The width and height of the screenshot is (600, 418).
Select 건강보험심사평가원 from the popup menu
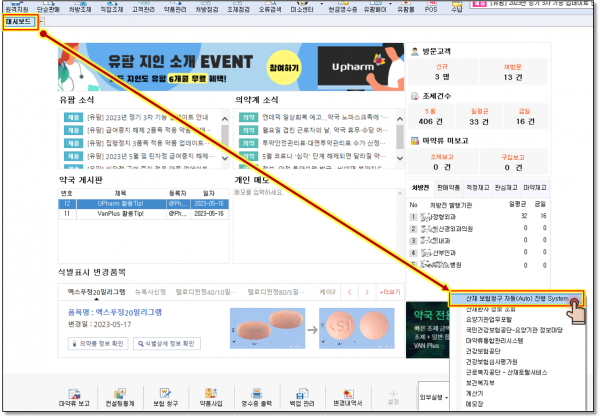coord(490,359)
